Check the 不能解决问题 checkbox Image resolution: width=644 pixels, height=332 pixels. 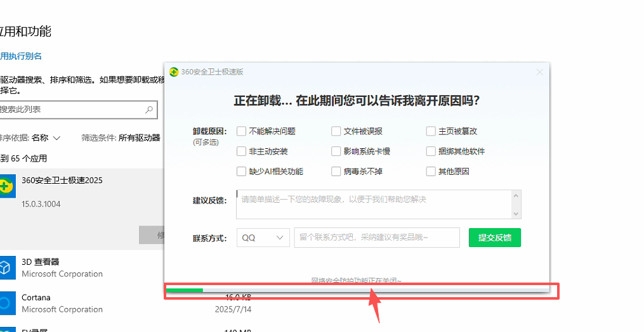click(241, 132)
